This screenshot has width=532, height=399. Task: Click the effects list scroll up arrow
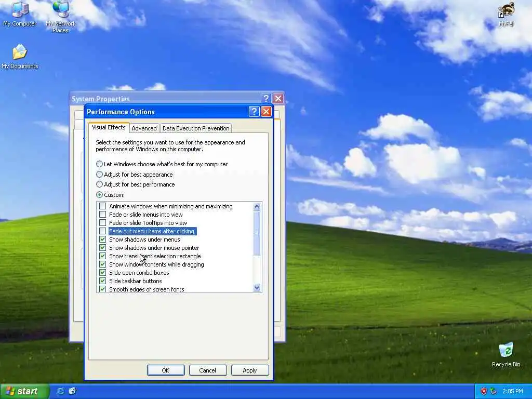coord(257,206)
